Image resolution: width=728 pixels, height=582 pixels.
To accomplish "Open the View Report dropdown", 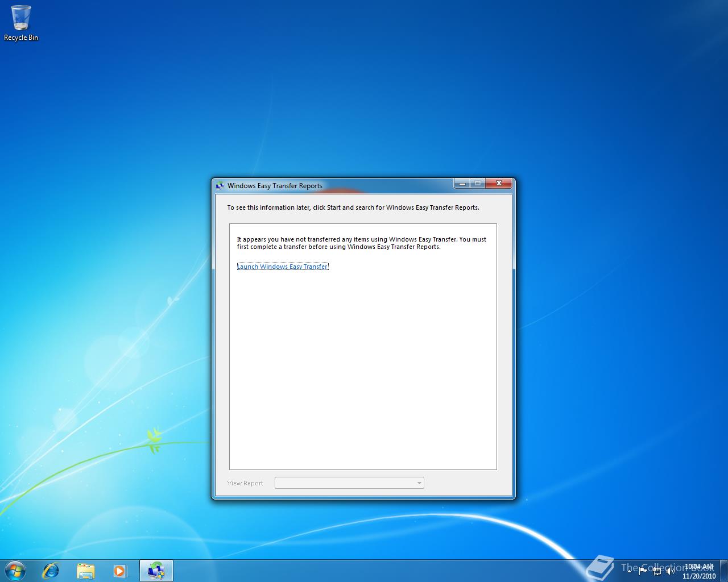I will (349, 483).
